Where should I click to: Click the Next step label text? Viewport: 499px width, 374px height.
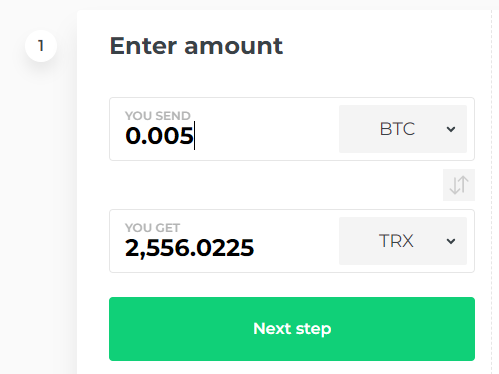click(x=292, y=329)
